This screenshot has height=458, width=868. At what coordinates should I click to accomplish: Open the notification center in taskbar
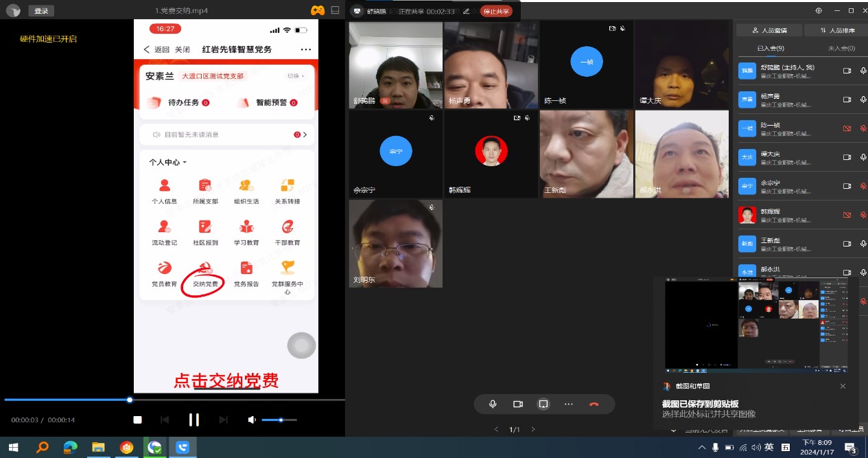[851, 448]
